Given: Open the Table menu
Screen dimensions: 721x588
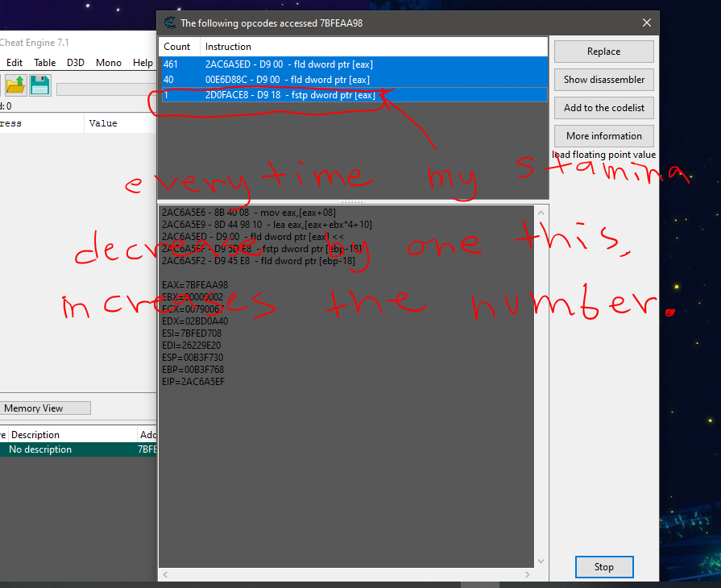Looking at the screenshot, I should click(x=45, y=63).
